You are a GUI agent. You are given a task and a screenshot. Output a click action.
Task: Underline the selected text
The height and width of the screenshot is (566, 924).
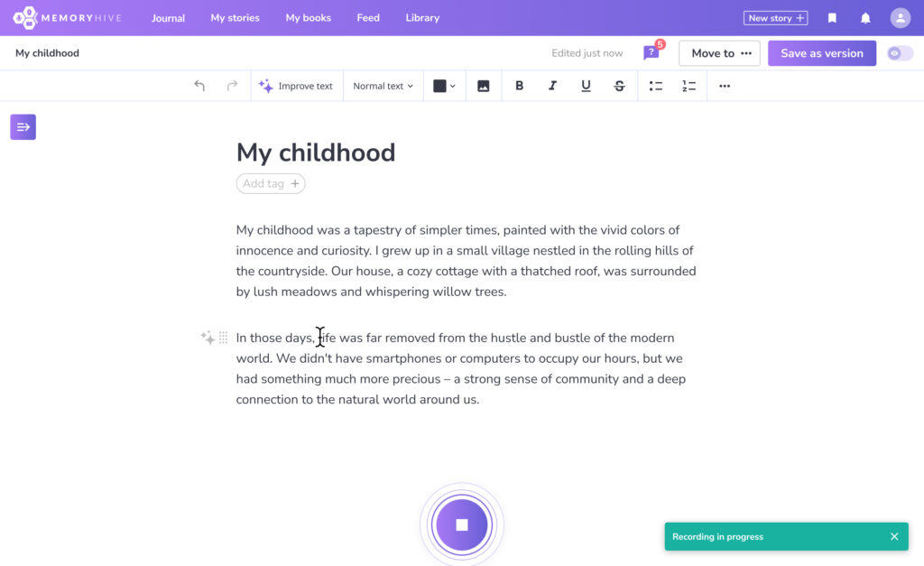pos(586,86)
